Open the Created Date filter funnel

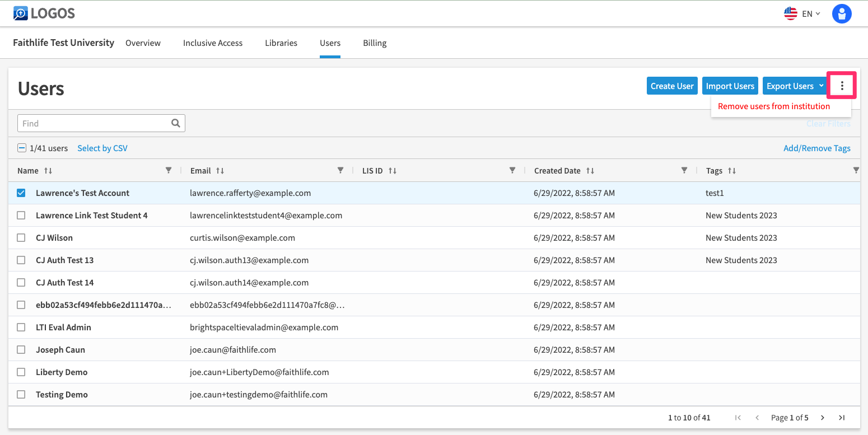684,170
